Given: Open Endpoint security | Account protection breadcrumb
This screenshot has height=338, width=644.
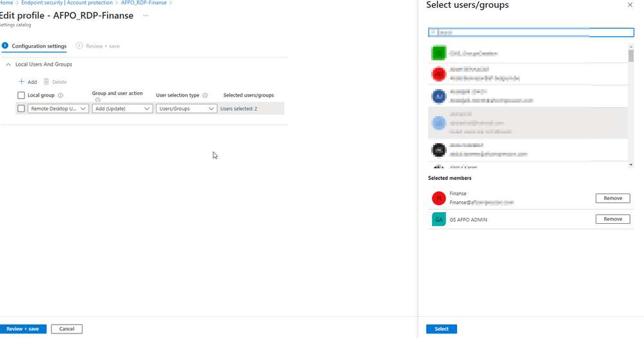Looking at the screenshot, I should 67,3.
